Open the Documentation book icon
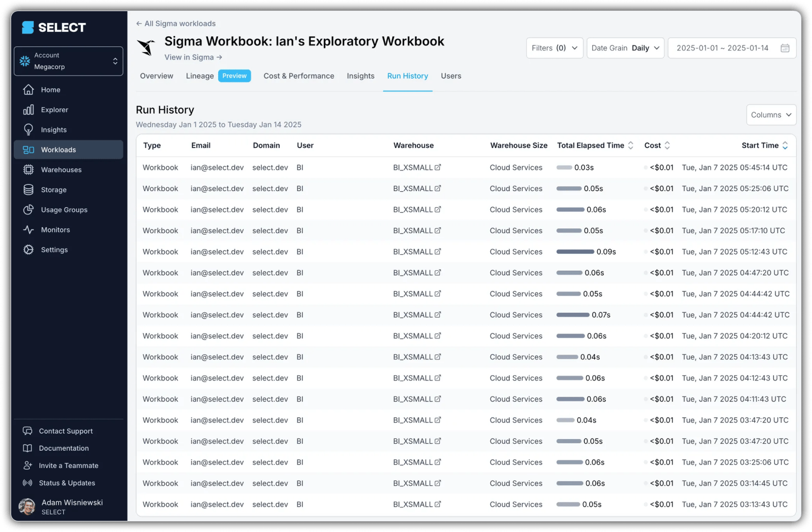The height and width of the screenshot is (532, 812). (x=28, y=448)
